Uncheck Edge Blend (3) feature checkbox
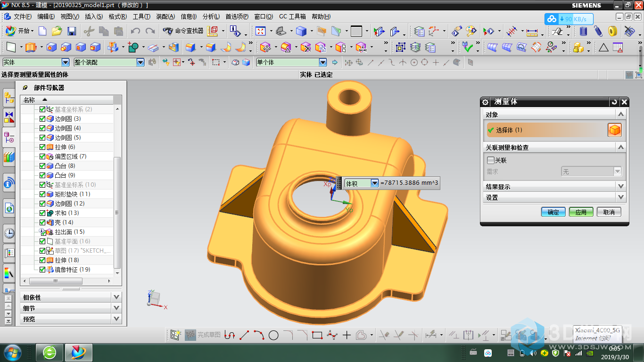This screenshot has width=644, height=362. [42, 119]
